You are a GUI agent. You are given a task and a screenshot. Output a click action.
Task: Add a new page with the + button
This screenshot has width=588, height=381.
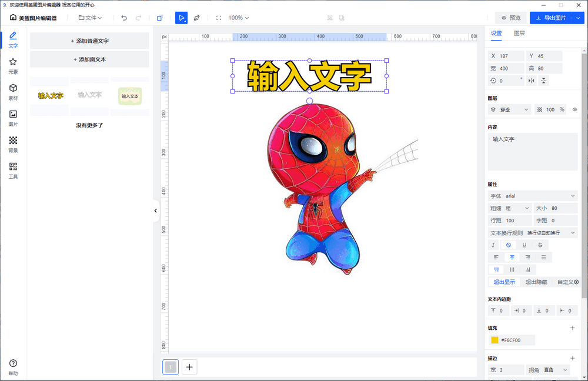click(189, 366)
